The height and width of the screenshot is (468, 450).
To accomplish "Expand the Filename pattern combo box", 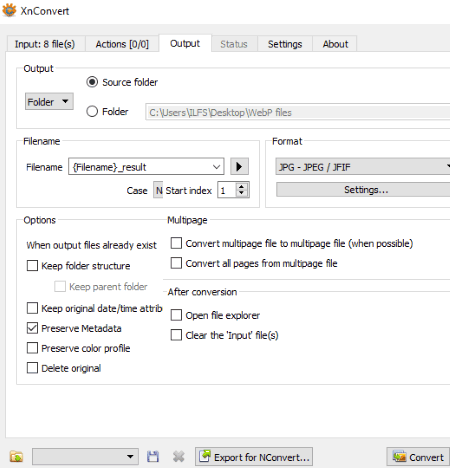I will [x=216, y=166].
